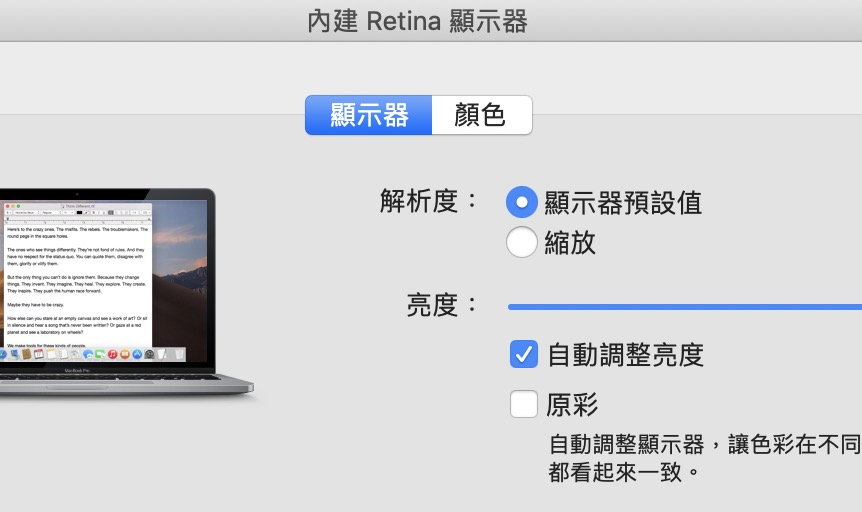This screenshot has width=862, height=512.
Task: Open the 顏色 tab
Action: [x=481, y=115]
